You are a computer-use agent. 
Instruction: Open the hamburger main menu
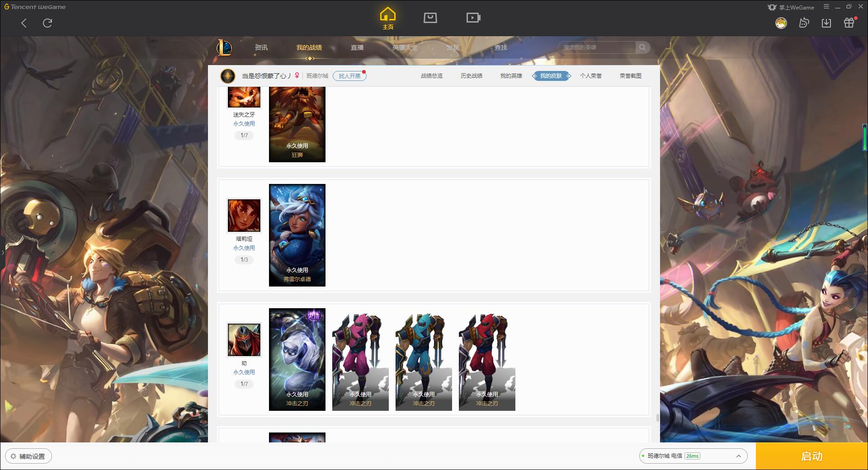826,7
